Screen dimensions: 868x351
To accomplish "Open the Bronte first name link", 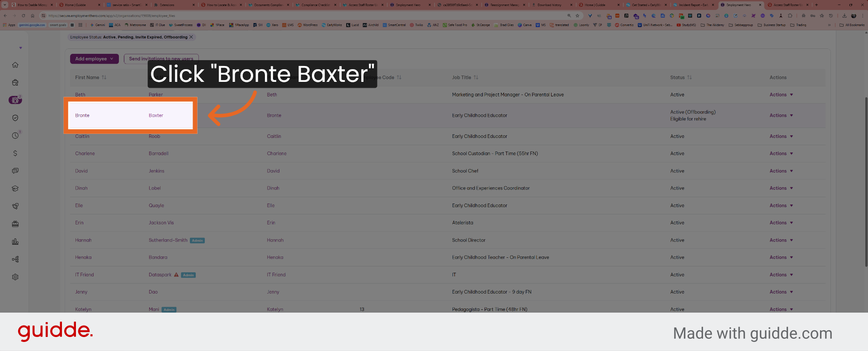I will tap(82, 115).
